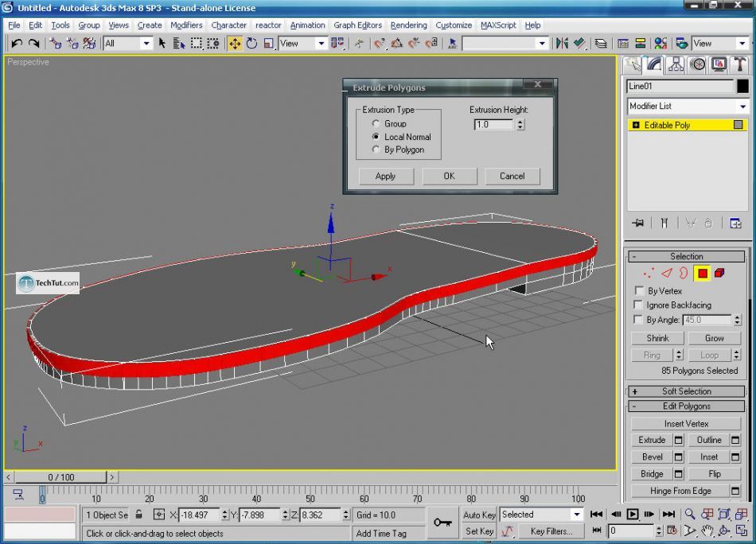The height and width of the screenshot is (544, 756).
Task: Enable the By Angle checkbox
Action: pos(638,319)
